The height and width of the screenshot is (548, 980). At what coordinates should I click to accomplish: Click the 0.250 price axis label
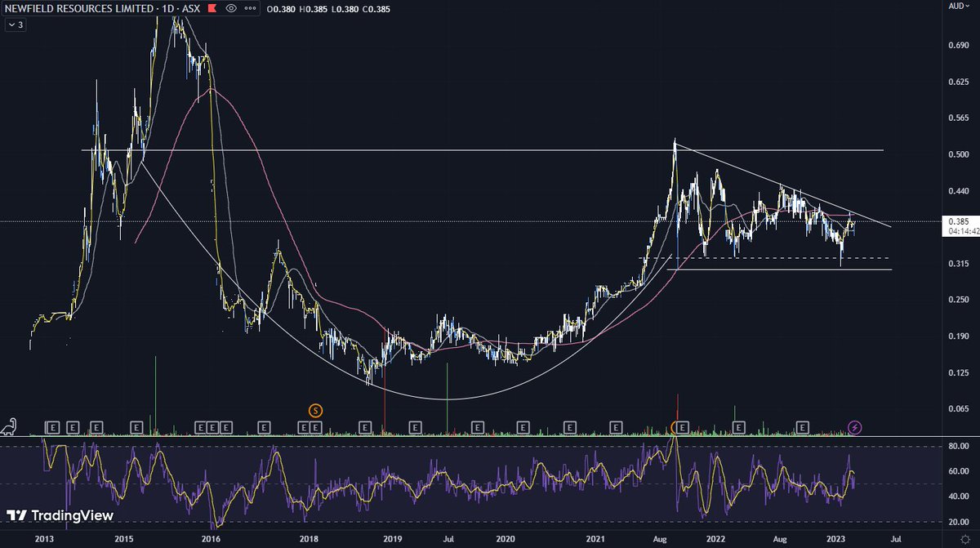(957, 300)
